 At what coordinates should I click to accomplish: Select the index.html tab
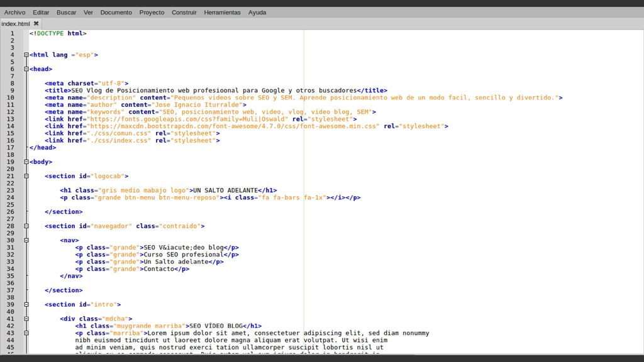coord(16,24)
